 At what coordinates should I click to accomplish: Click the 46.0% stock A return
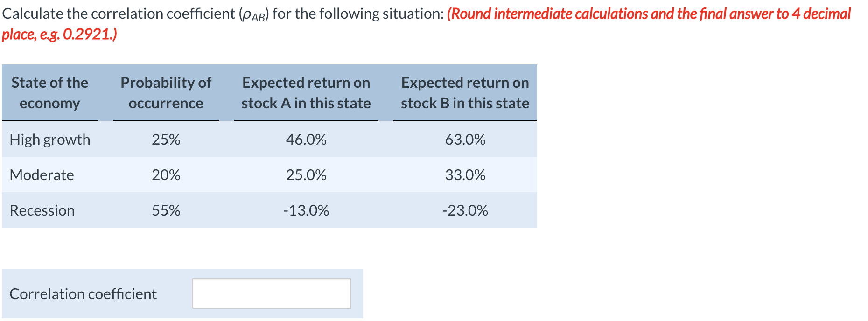306,139
